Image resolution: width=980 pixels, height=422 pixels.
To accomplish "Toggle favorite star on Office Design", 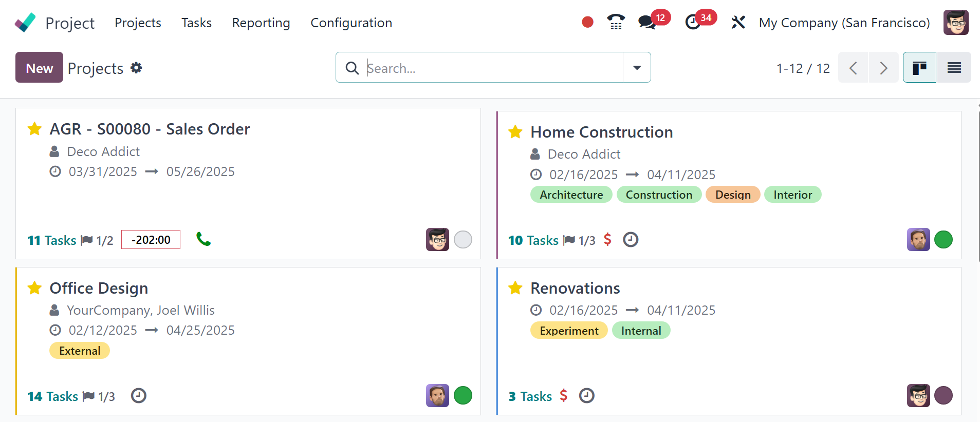I will [34, 288].
